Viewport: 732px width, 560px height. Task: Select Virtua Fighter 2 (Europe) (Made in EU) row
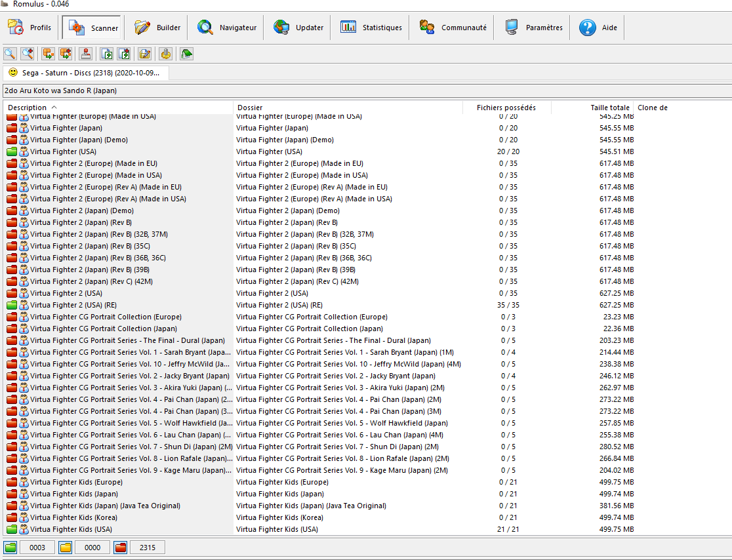coord(367,163)
